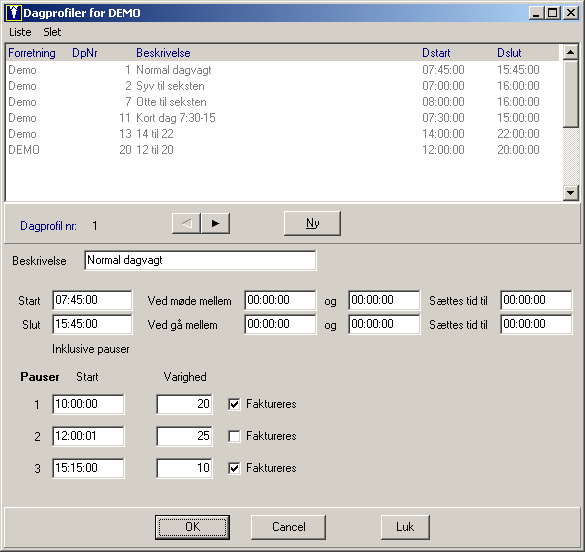The height and width of the screenshot is (552, 585).
Task: Select the 12 til 20 row
Action: point(283,150)
